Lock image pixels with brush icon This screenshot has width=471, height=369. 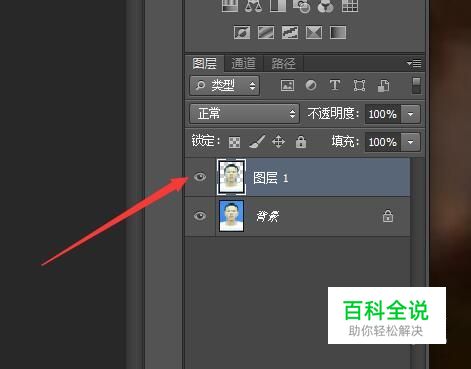[257, 142]
